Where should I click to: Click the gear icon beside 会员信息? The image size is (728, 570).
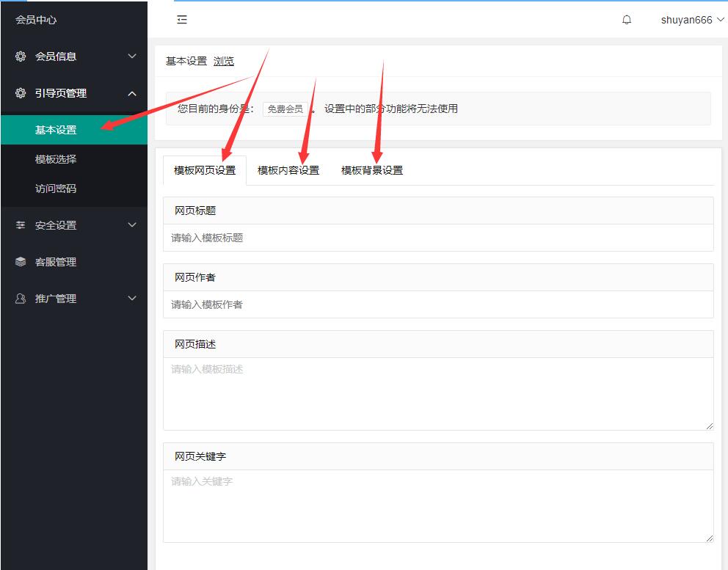(x=21, y=56)
